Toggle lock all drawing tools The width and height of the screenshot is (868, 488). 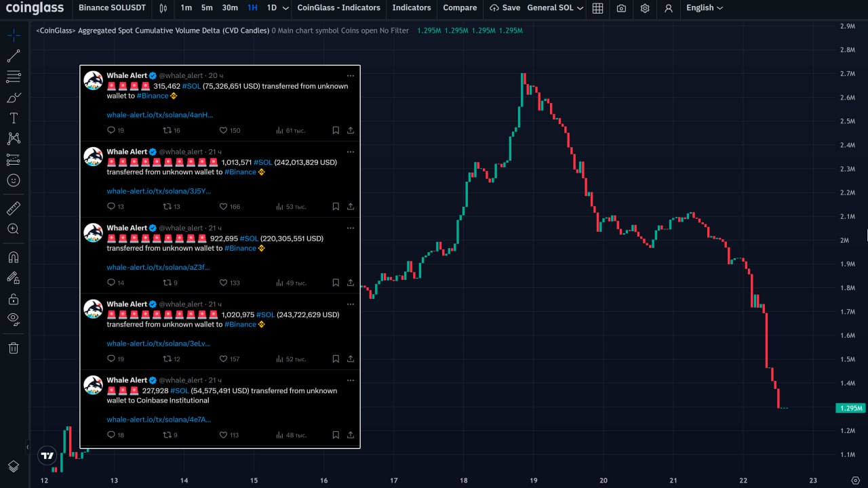pos(14,299)
